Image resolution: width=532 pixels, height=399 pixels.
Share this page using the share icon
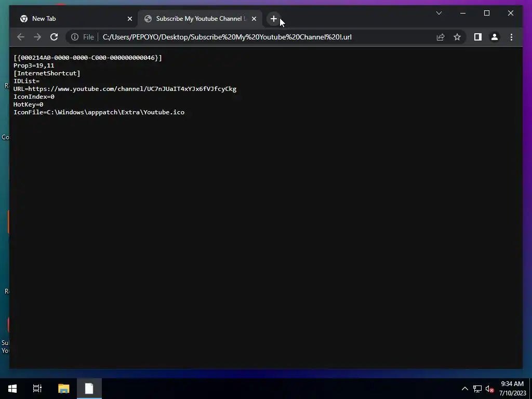[x=441, y=37]
